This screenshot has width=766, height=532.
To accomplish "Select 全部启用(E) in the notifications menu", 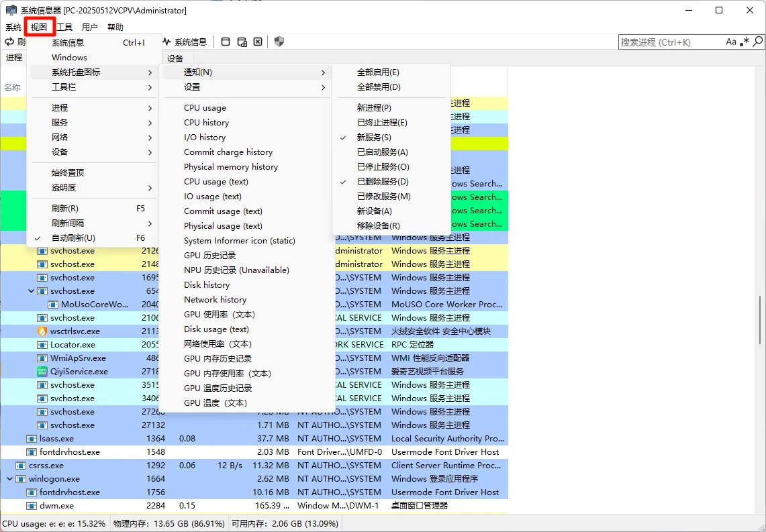I will [x=391, y=72].
